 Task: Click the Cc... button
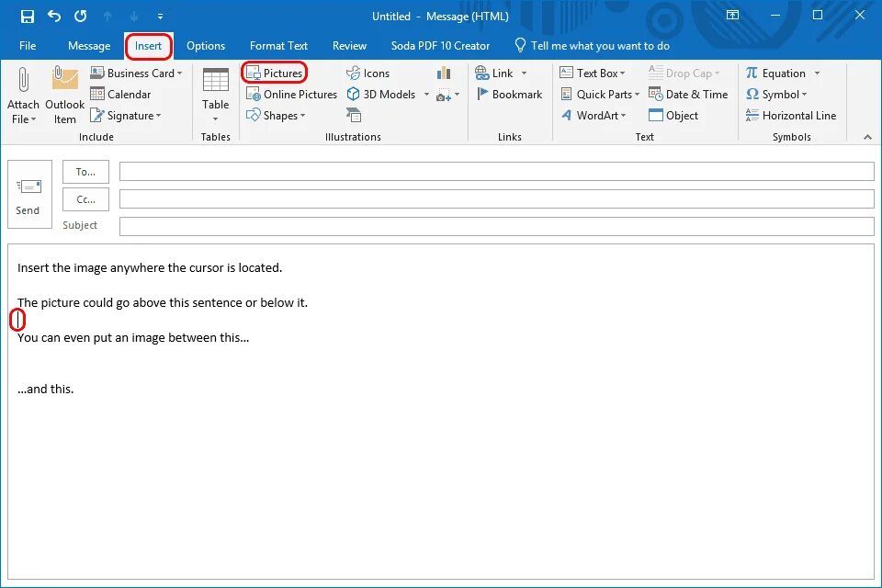(85, 199)
